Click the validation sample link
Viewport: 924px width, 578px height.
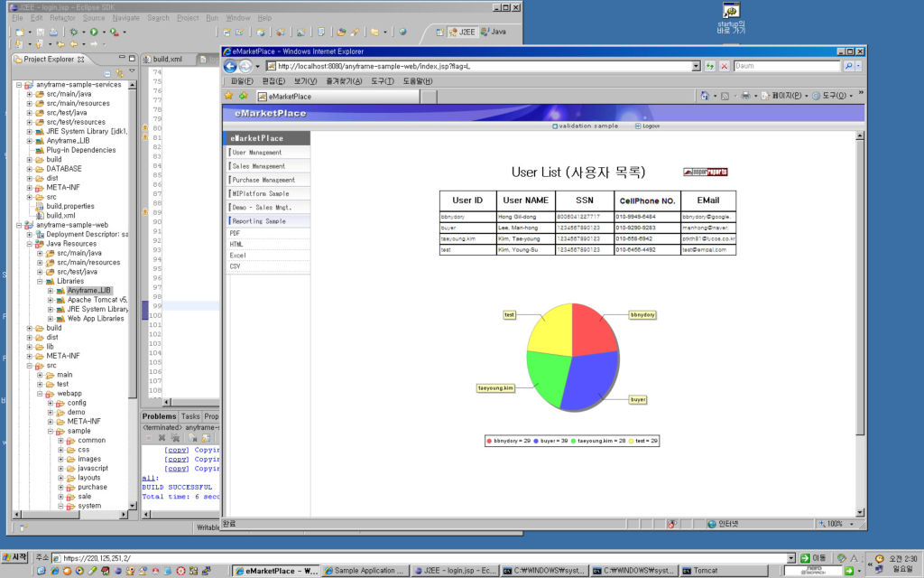585,126
